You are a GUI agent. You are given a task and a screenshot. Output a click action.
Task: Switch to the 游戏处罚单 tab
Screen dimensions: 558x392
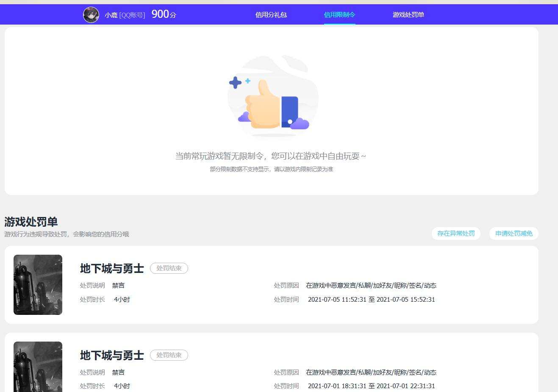(x=408, y=15)
